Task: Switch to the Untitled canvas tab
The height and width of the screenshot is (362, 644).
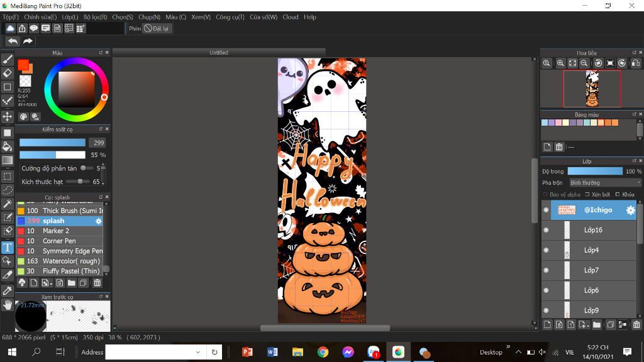Action: click(219, 53)
